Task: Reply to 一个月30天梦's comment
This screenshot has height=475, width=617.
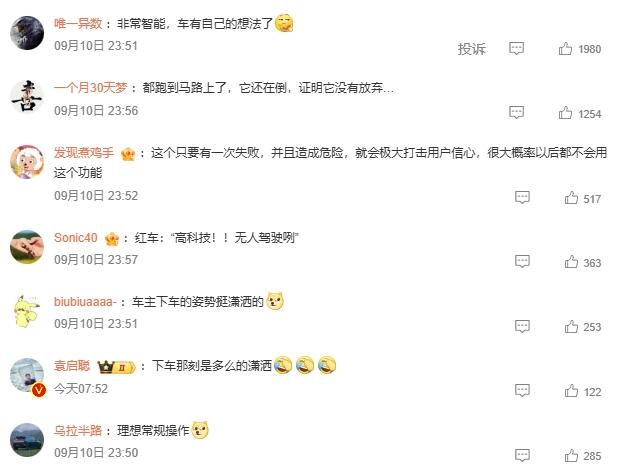Action: coord(516,113)
